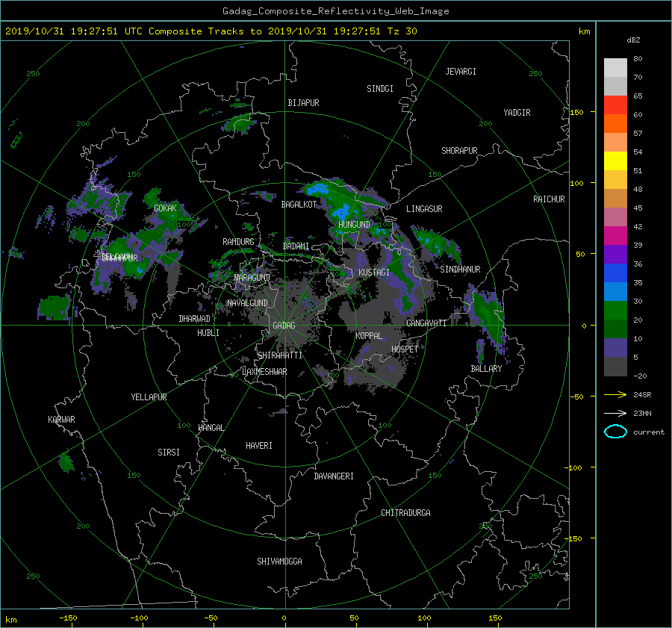This screenshot has width=672, height=628.
Task: Click the CHITRADURGA city label
Action: click(x=405, y=513)
